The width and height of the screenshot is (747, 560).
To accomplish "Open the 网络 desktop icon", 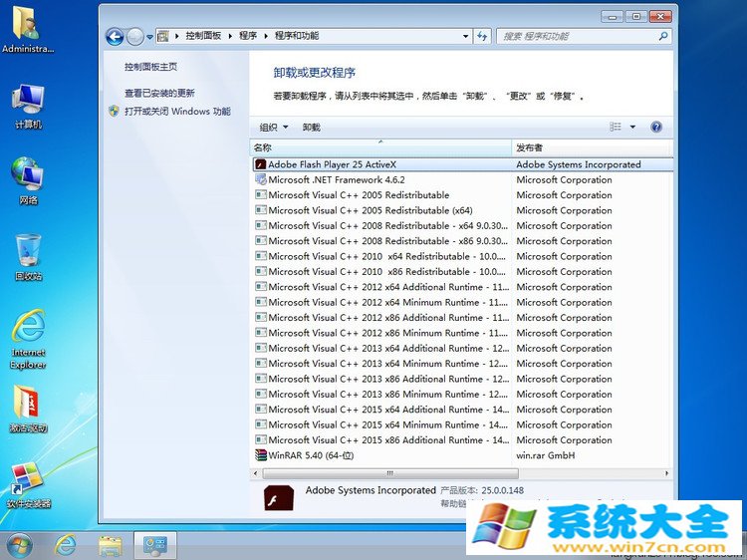I will tap(28, 180).
